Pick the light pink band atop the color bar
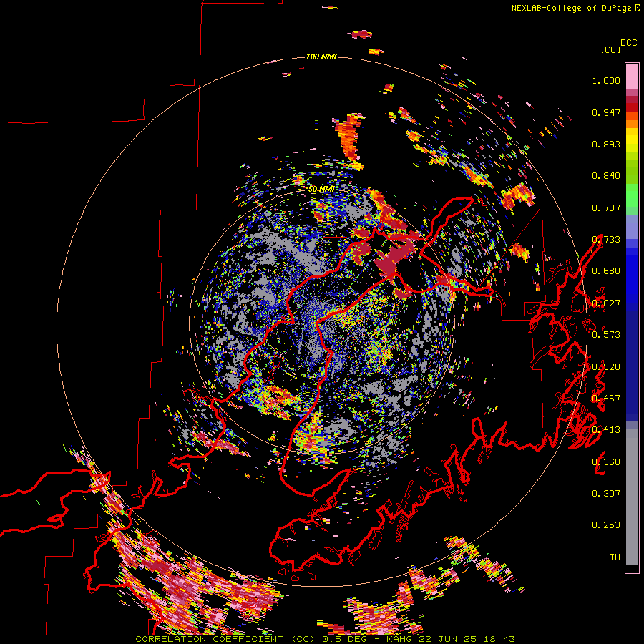This screenshot has height=644, width=644. coord(632,76)
